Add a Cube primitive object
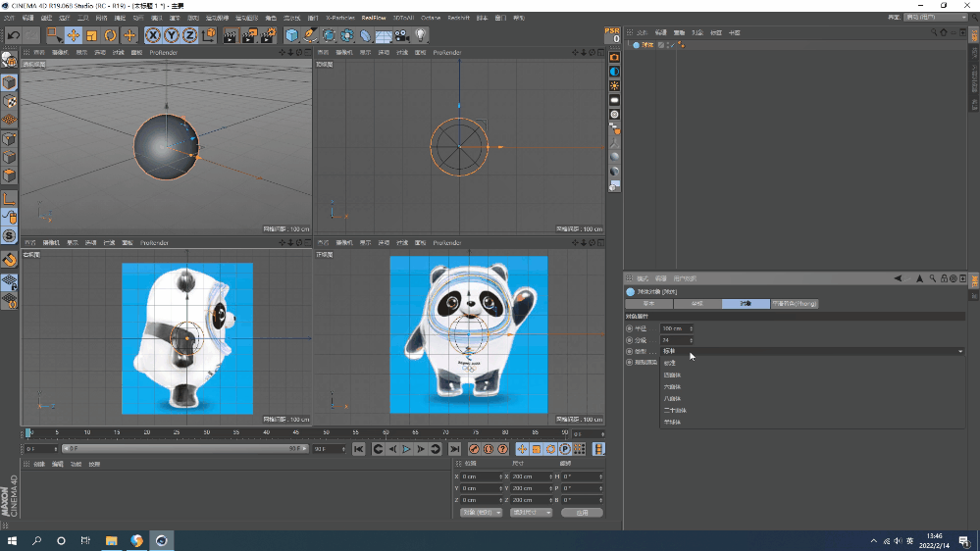The width and height of the screenshot is (980, 551). coord(292,35)
